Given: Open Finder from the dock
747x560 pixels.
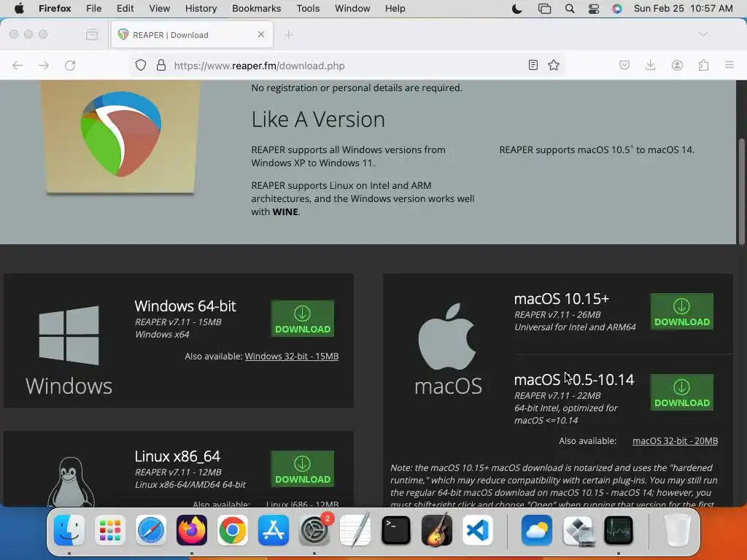Looking at the screenshot, I should click(x=69, y=530).
